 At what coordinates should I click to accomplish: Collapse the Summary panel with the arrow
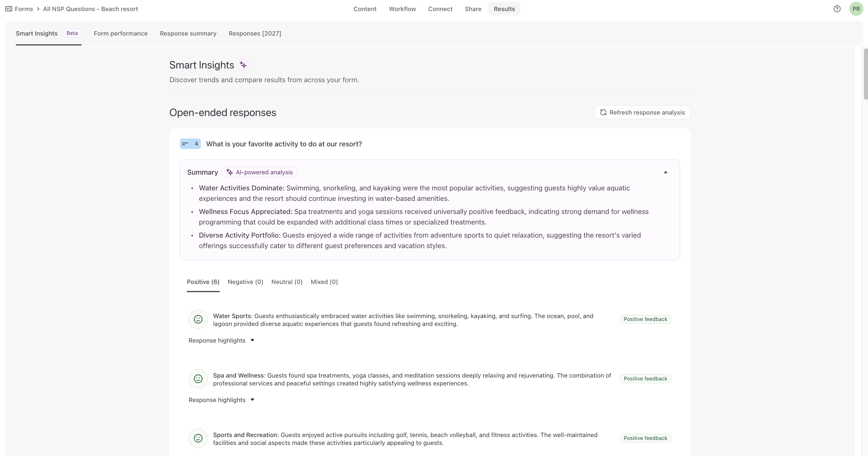(x=665, y=172)
